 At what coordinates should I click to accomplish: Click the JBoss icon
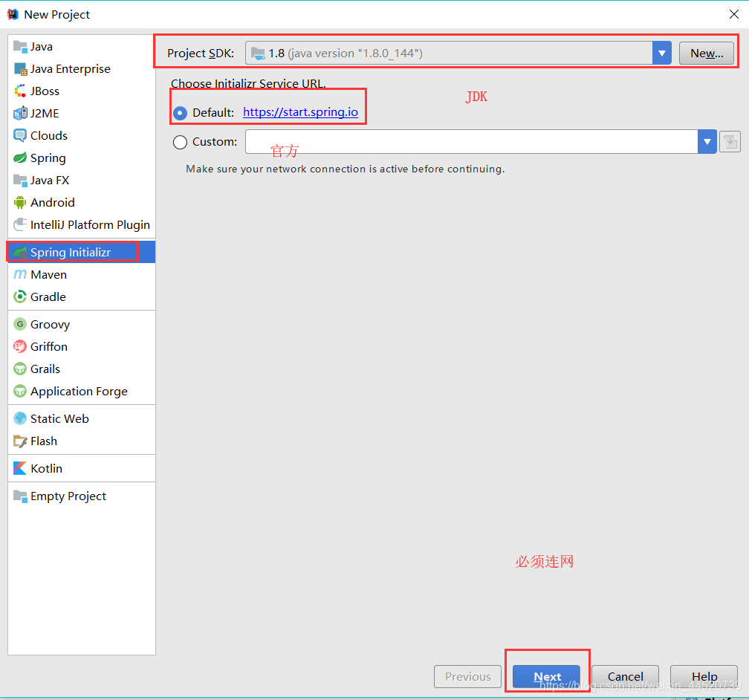click(x=20, y=91)
